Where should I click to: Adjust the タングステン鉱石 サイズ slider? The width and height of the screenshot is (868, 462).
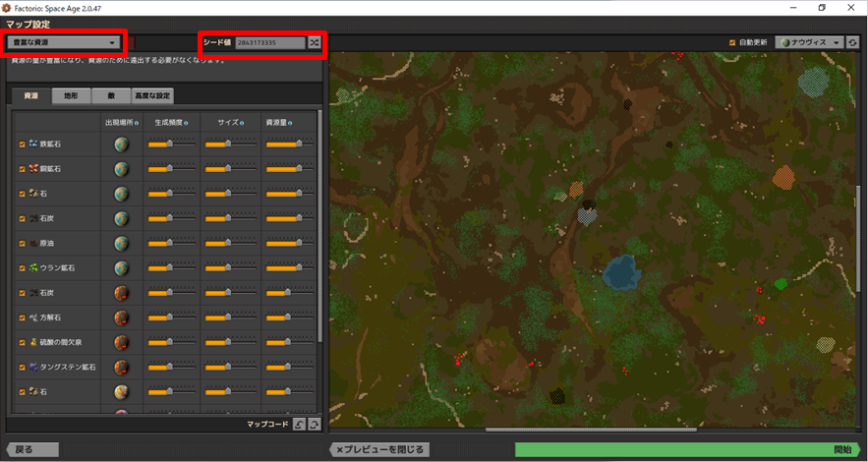point(230,367)
